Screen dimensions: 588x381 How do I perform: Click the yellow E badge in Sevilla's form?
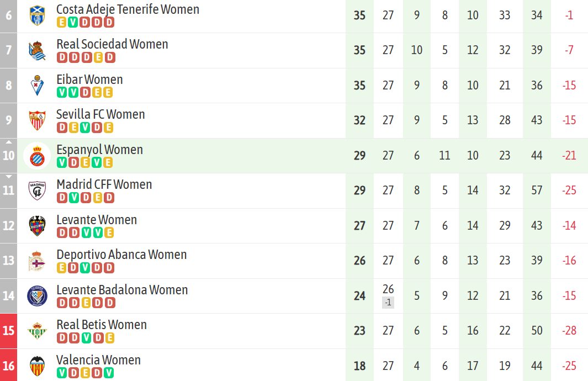pyautogui.click(x=73, y=127)
